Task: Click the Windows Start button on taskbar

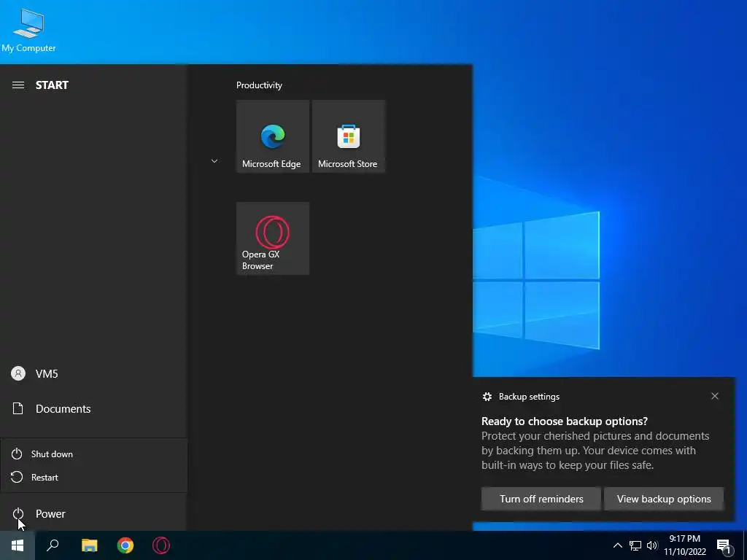Action: (18, 545)
